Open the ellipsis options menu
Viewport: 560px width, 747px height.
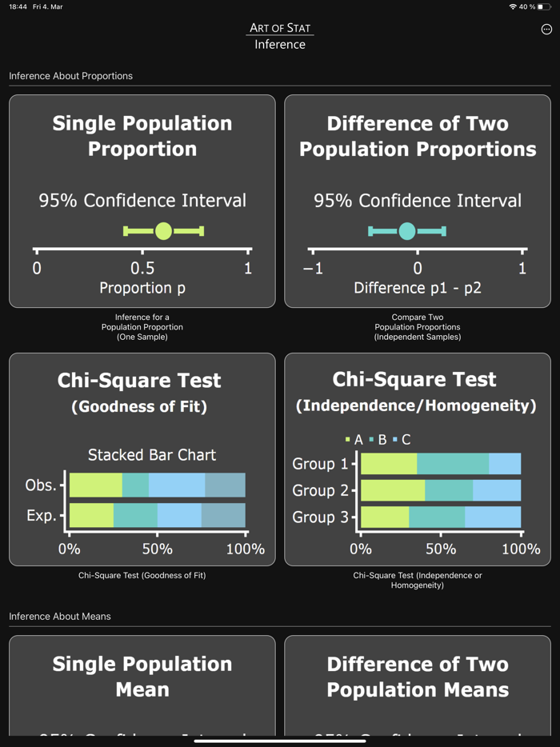[546, 29]
